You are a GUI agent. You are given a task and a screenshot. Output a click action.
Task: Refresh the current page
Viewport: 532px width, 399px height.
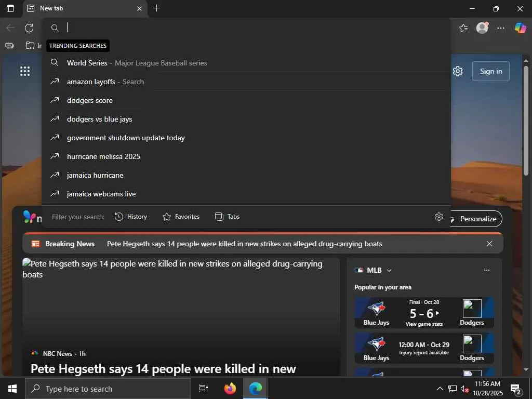[x=29, y=28]
